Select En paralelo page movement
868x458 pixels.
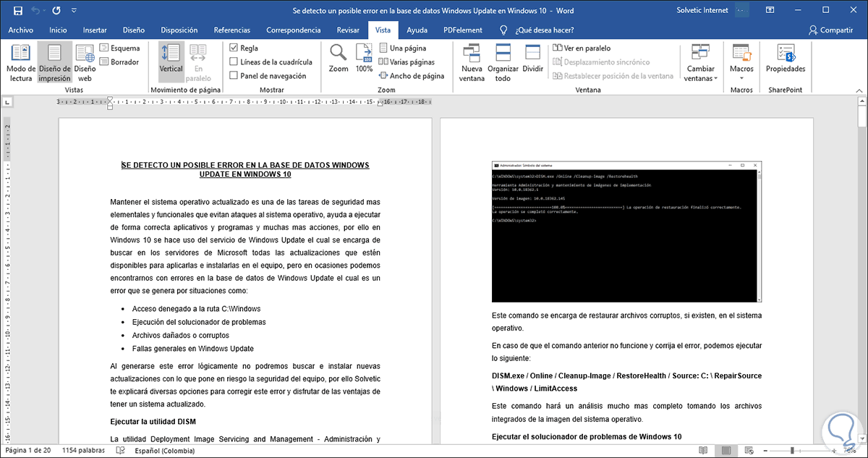[x=197, y=63]
